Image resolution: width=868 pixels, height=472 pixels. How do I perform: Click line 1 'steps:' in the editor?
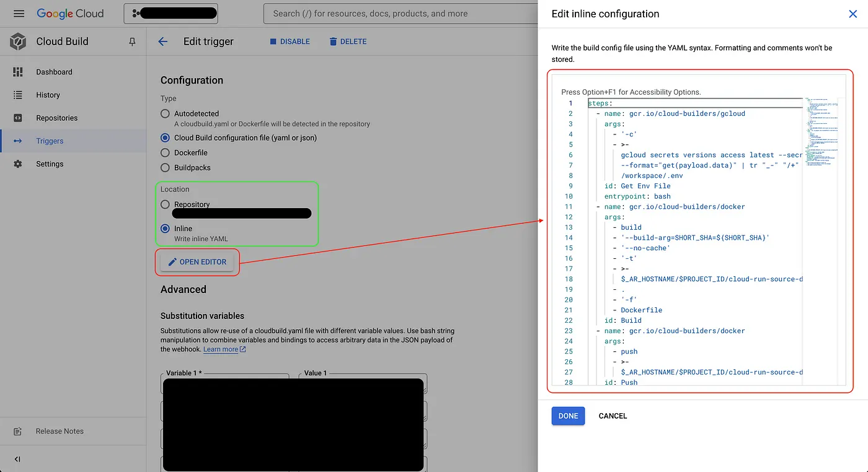tap(600, 103)
